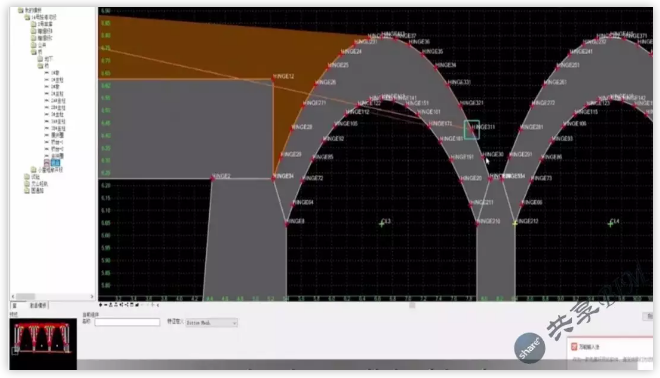660x378 pixels.
Task: Click the name input field
Action: [127, 322]
